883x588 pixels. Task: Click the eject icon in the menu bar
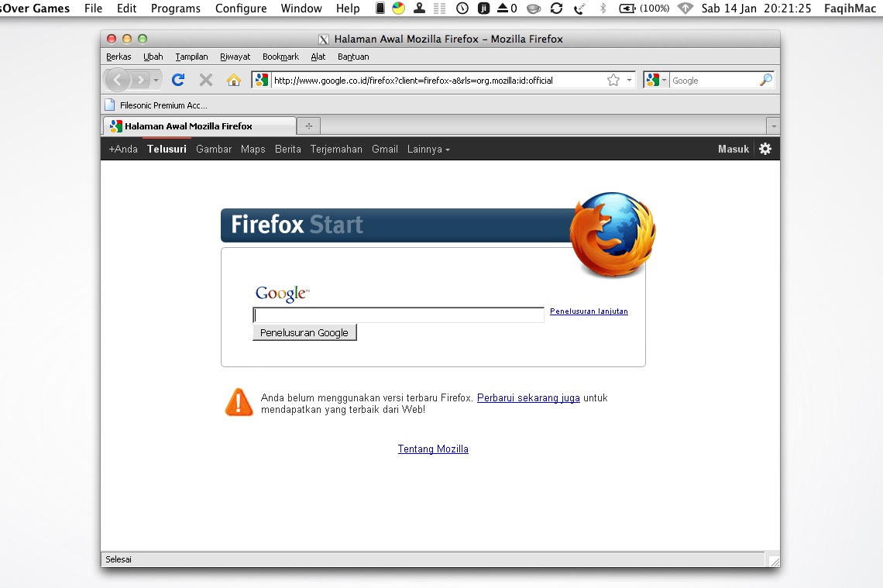[x=503, y=8]
